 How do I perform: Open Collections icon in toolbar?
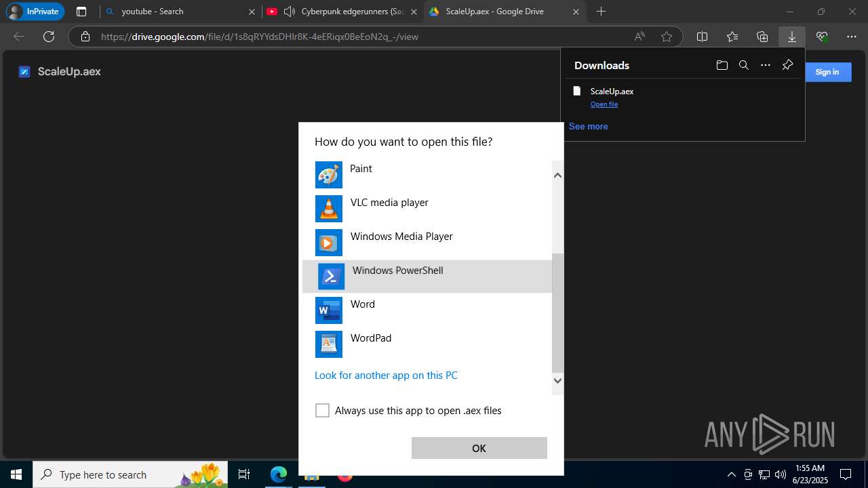point(762,37)
